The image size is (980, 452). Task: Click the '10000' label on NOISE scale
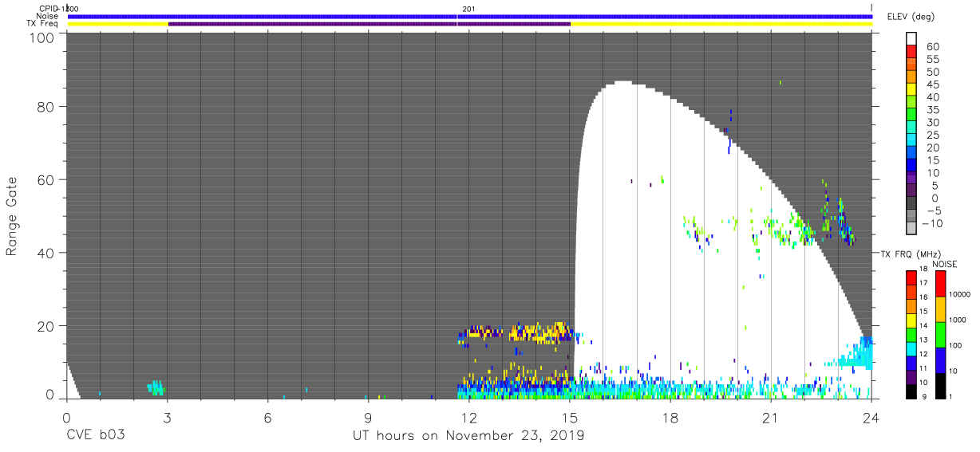pyautogui.click(x=962, y=295)
